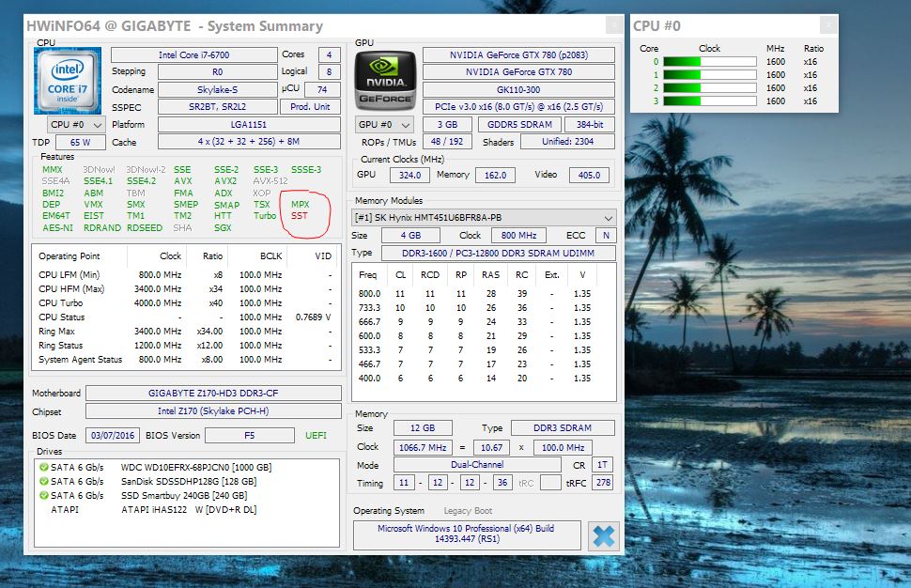Click the Prod. Unit button
The height and width of the screenshot is (588, 911).
[x=310, y=107]
